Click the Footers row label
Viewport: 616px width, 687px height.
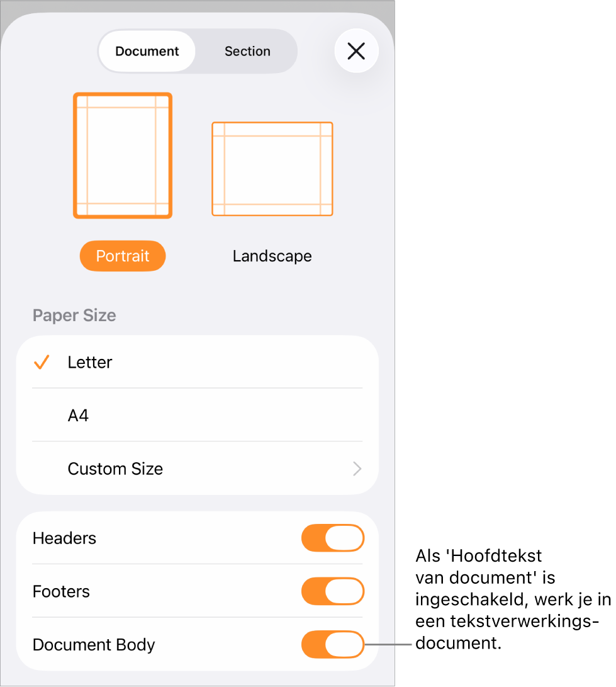coord(61,591)
